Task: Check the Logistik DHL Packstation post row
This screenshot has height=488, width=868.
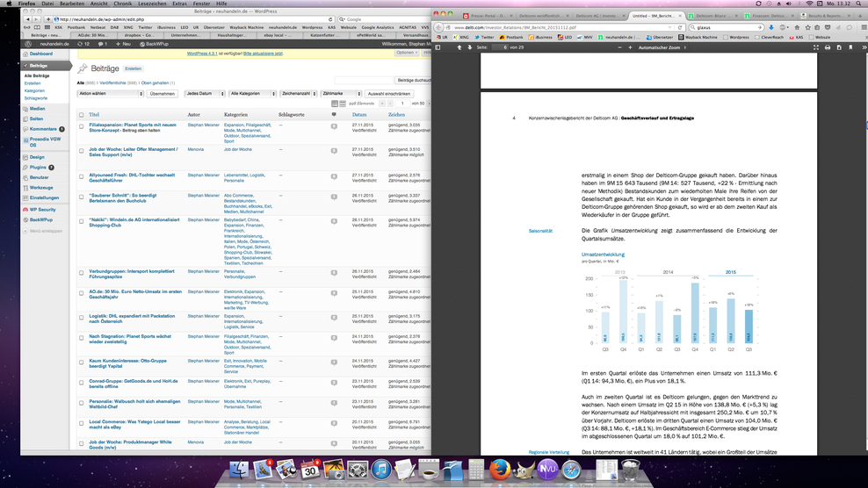Action: click(x=82, y=318)
